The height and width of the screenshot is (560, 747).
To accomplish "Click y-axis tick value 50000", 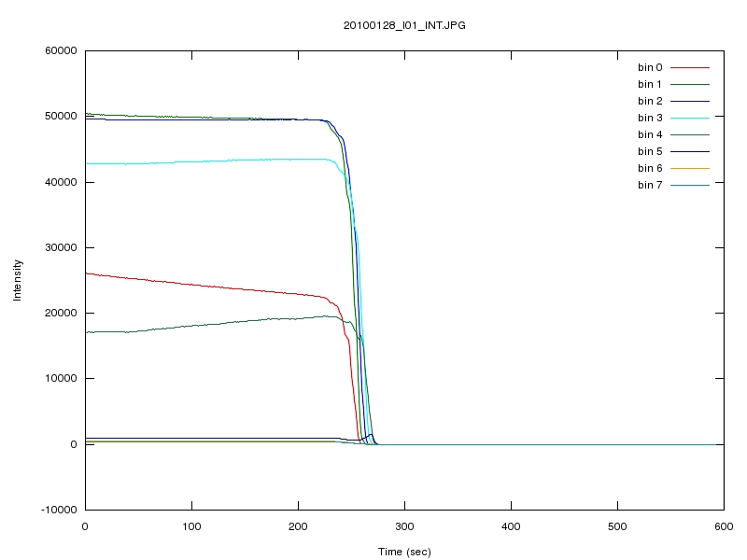I will (61, 116).
